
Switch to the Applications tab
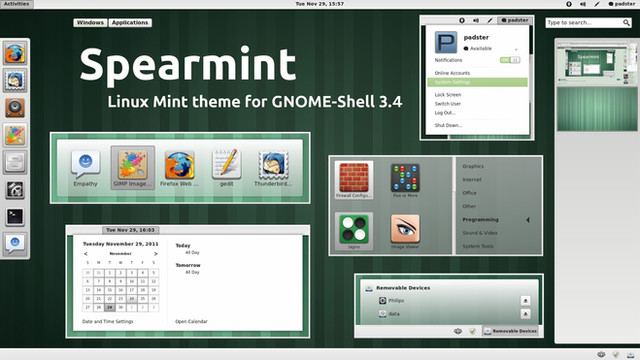(x=130, y=23)
